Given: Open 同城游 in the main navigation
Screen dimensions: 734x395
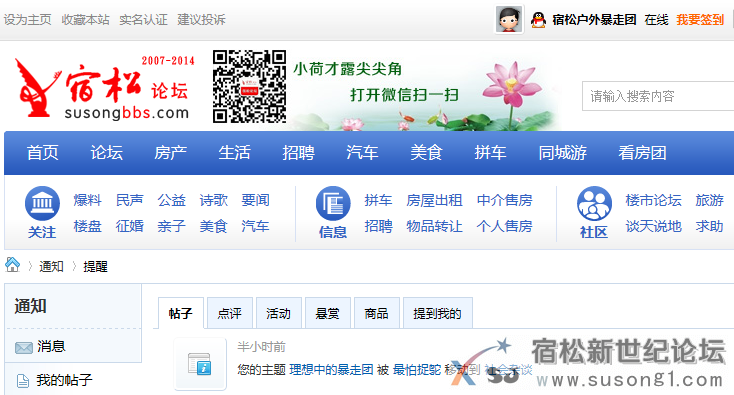Looking at the screenshot, I should pos(563,153).
